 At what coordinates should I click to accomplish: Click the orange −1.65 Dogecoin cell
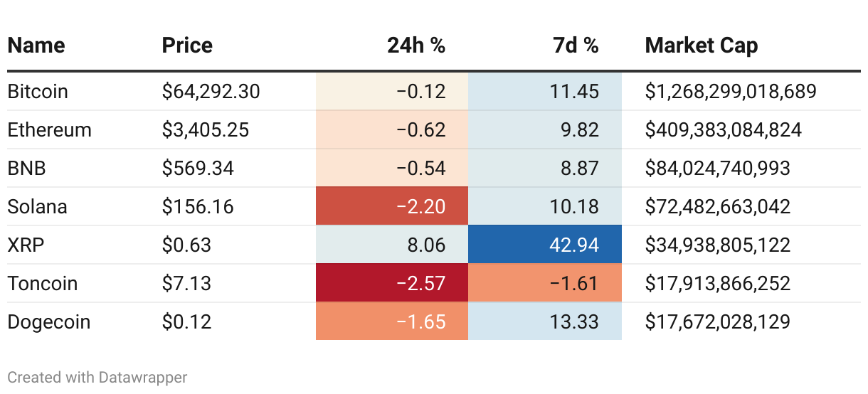[x=392, y=321]
